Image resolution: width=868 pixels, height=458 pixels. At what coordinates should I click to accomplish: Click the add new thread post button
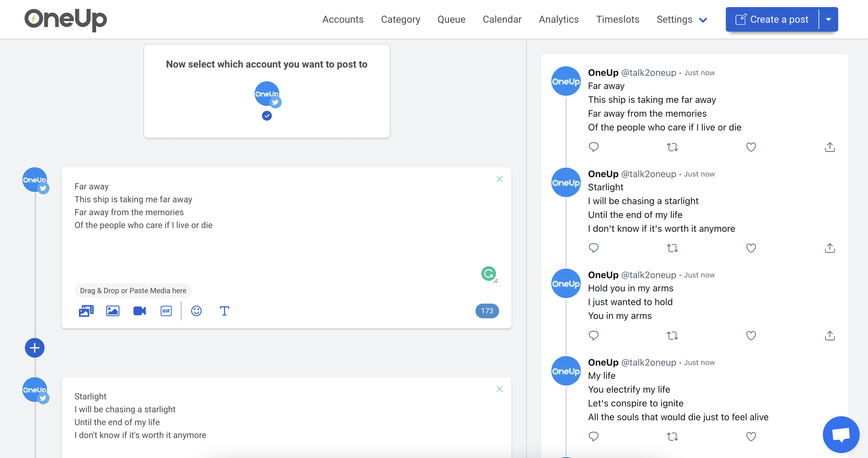(x=34, y=347)
